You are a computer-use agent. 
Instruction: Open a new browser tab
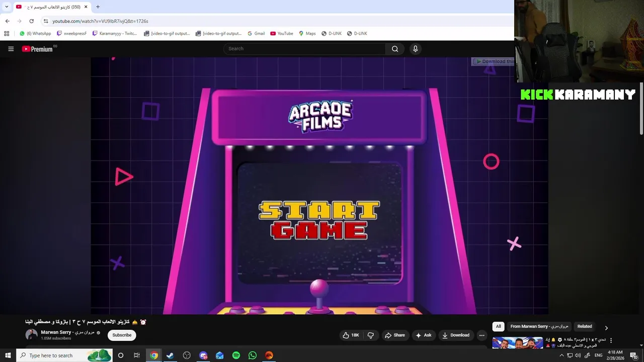coord(98,7)
